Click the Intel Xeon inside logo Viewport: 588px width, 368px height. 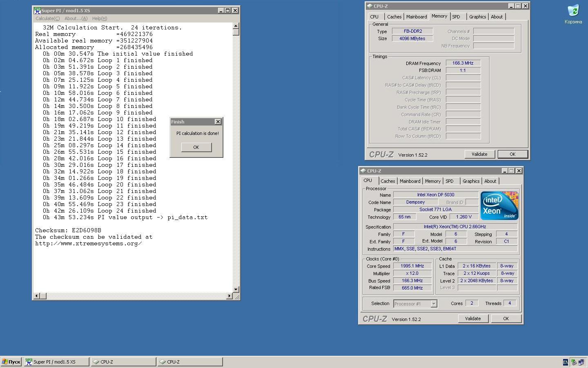[499, 205]
